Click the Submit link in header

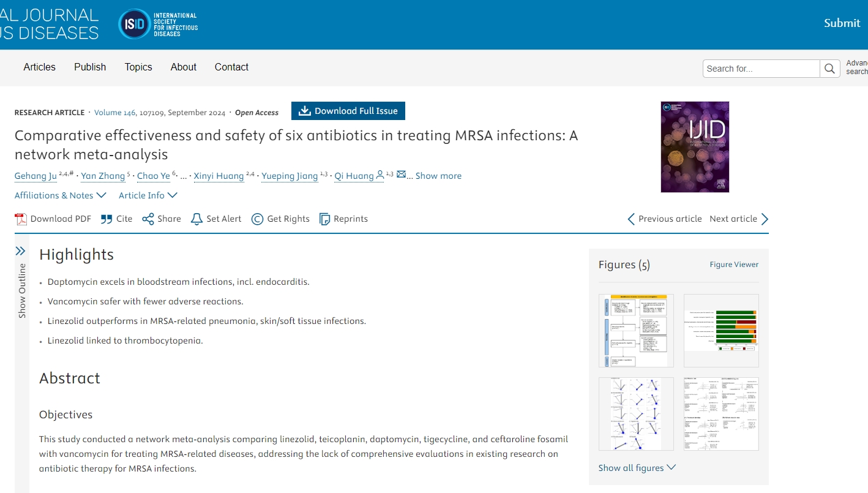point(842,23)
